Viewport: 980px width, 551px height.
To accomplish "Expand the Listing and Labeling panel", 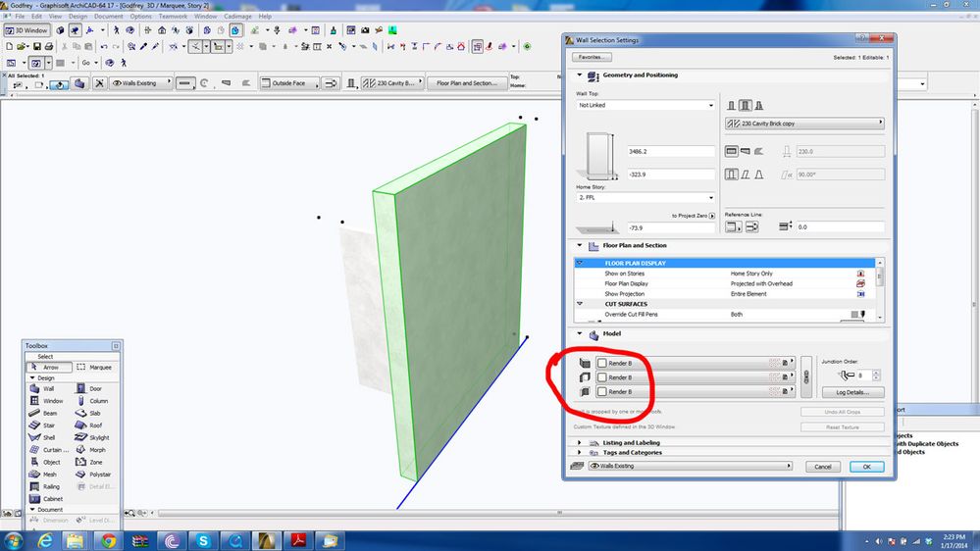I will point(580,442).
